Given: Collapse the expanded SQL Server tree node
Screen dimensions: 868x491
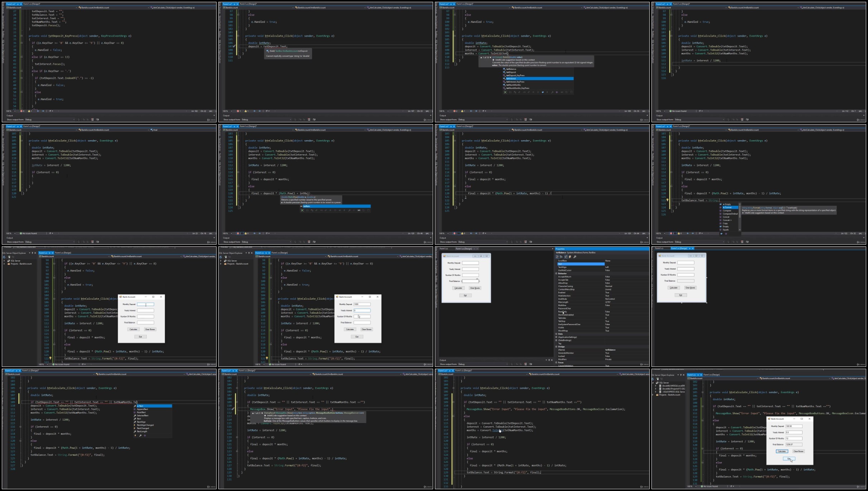Looking at the screenshot, I should (x=653, y=383).
